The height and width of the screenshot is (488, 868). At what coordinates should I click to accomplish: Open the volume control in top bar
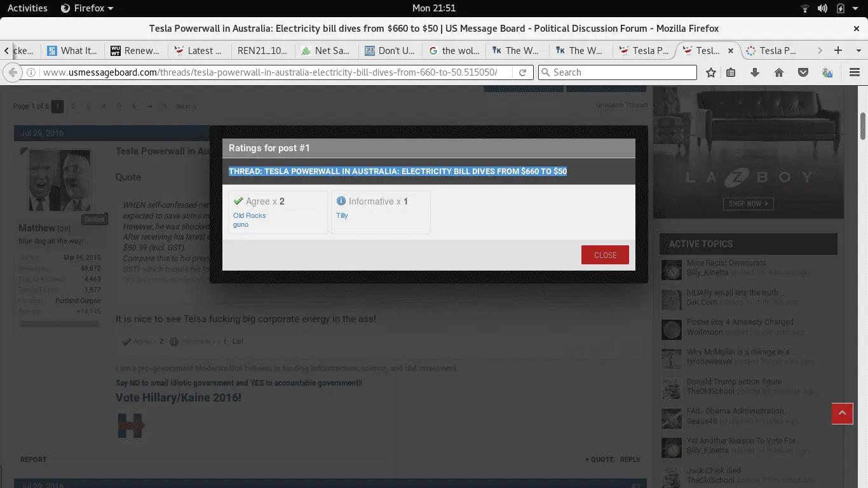click(x=823, y=8)
